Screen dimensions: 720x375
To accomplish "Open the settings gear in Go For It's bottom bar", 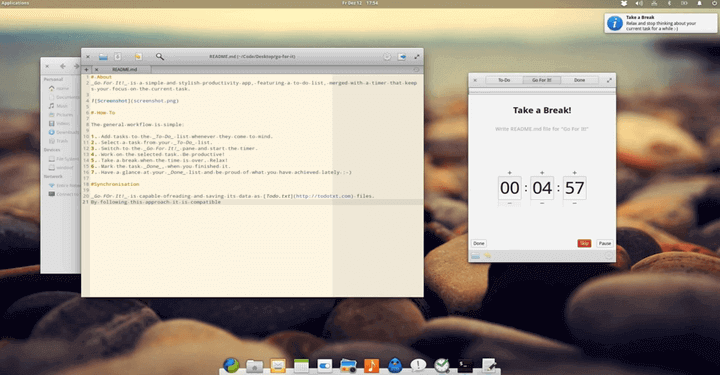I will pos(608,256).
